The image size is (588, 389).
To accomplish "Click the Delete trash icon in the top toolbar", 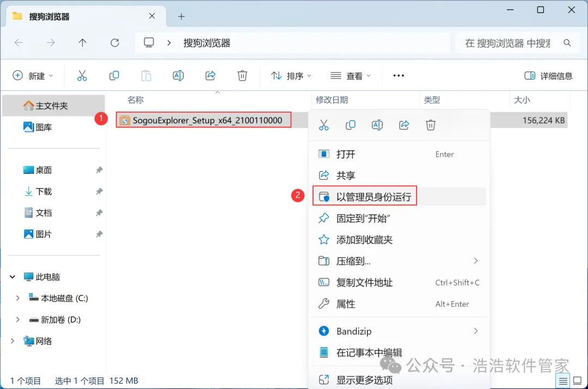I will [242, 76].
